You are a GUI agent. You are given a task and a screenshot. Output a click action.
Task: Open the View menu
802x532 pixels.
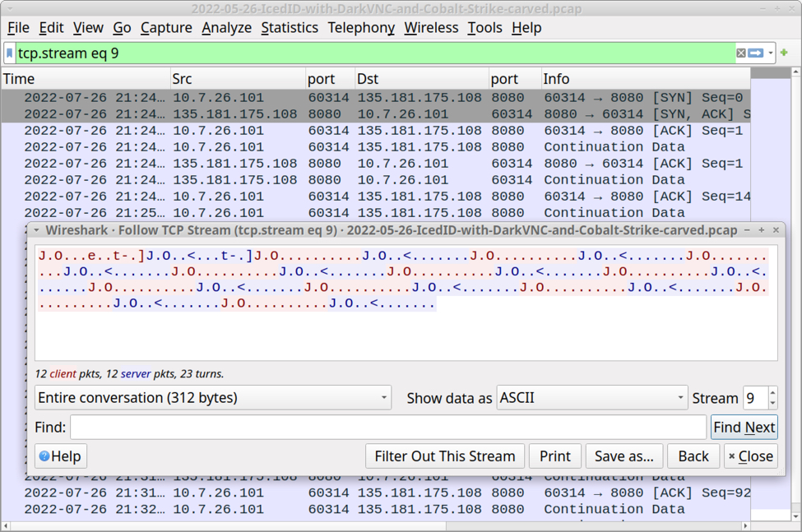[x=88, y=28]
